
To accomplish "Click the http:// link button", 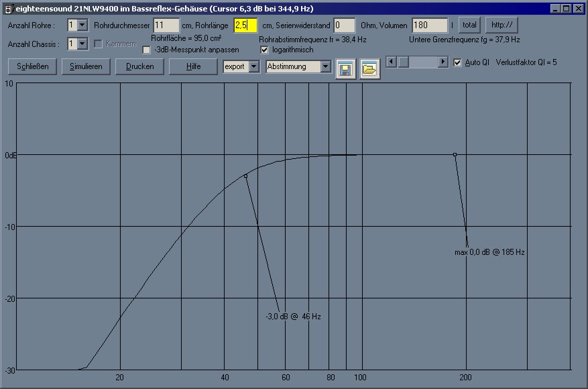I will [502, 25].
